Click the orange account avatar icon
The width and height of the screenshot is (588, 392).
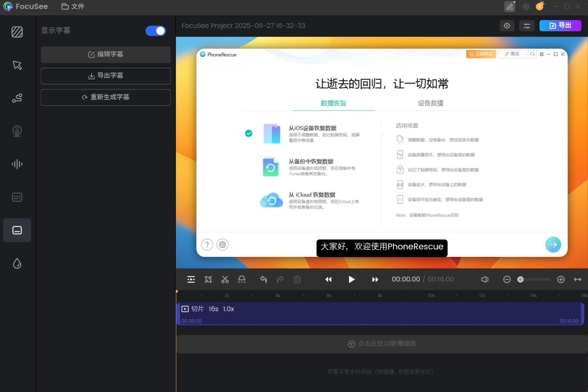point(540,6)
